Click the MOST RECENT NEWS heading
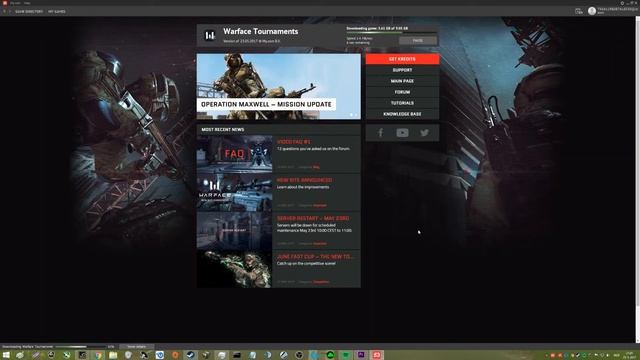 click(x=223, y=129)
